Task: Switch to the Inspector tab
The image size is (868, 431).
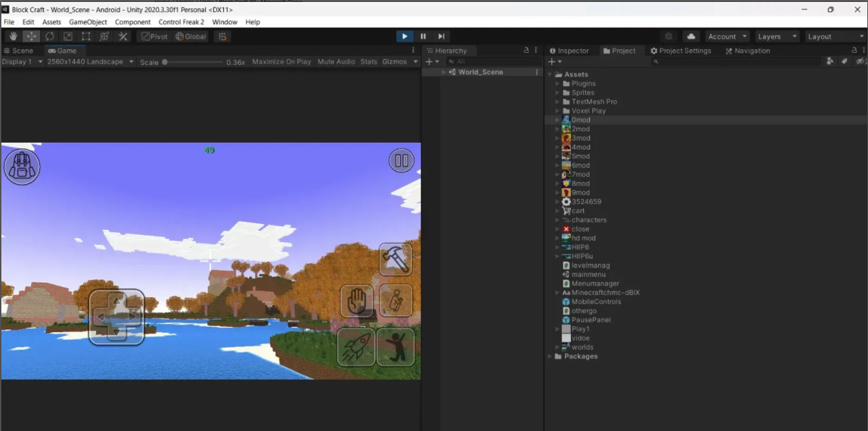Action: 569,51
